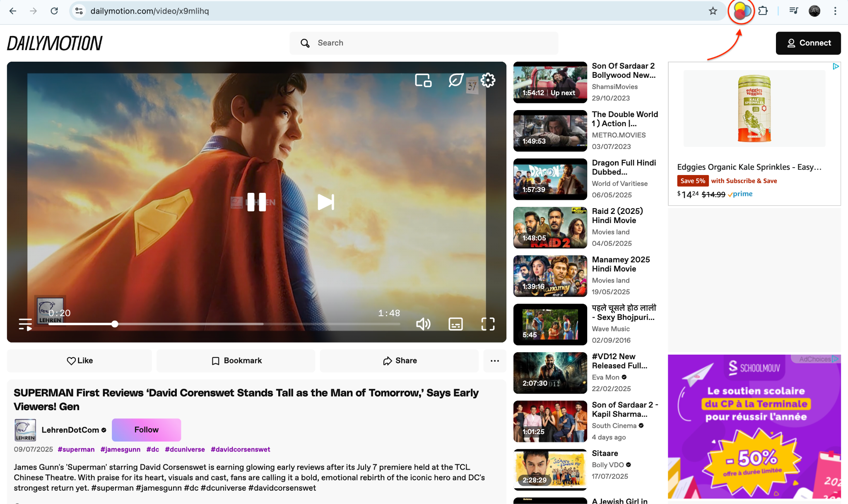848x504 pixels.
Task: Mute the video volume
Action: pyautogui.click(x=423, y=324)
